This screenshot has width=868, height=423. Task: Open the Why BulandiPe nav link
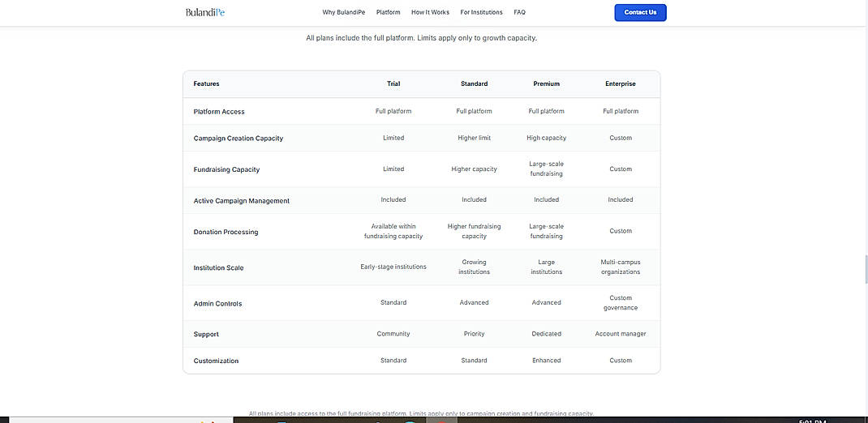345,12
